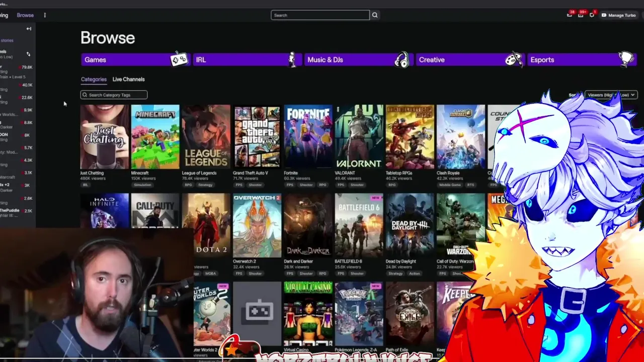Go to Browse in the top navigation
644x362 pixels.
coord(25,15)
